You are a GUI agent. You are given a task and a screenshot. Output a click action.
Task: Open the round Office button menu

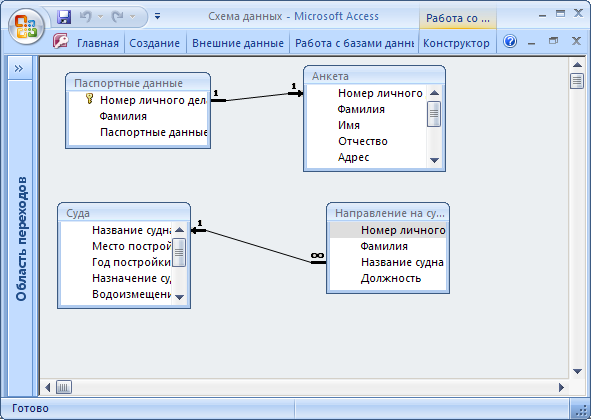tap(26, 27)
